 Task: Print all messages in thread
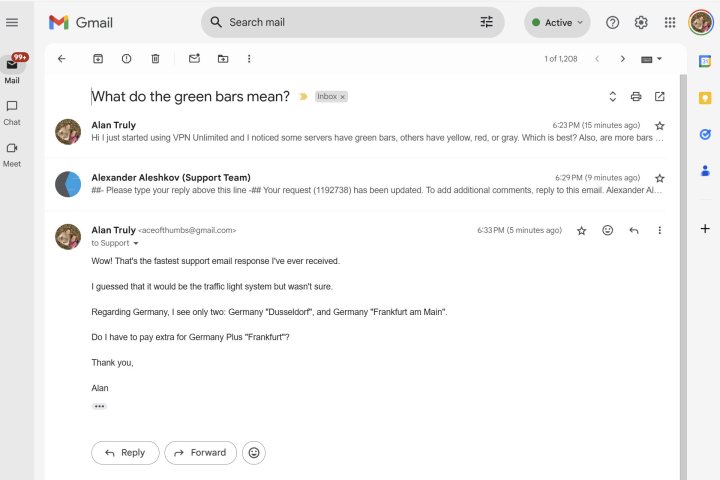click(636, 97)
